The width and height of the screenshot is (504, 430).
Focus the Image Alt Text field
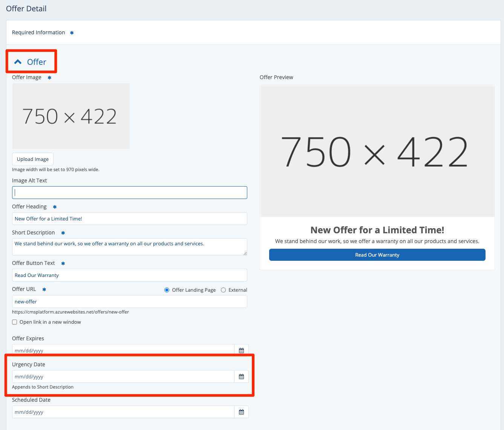pos(129,193)
